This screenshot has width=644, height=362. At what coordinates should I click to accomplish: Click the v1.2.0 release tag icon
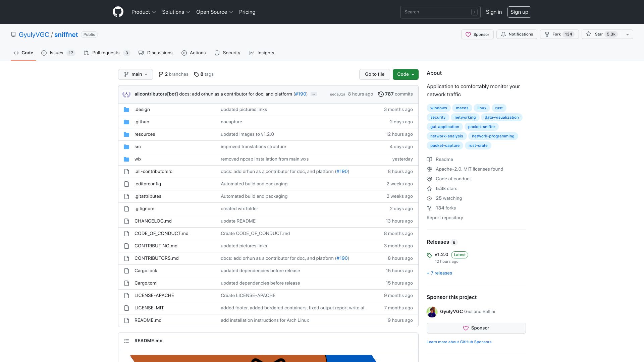click(429, 255)
